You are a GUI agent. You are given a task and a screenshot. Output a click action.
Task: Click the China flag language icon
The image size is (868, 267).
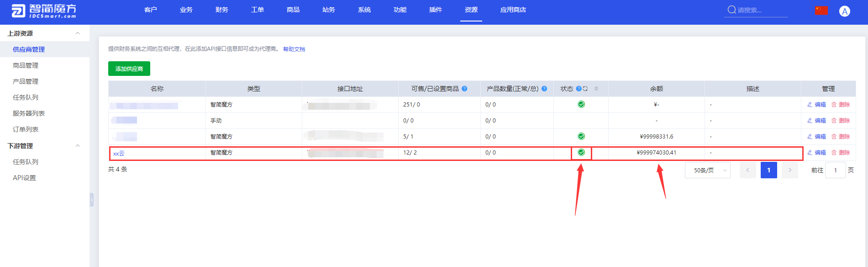(821, 11)
